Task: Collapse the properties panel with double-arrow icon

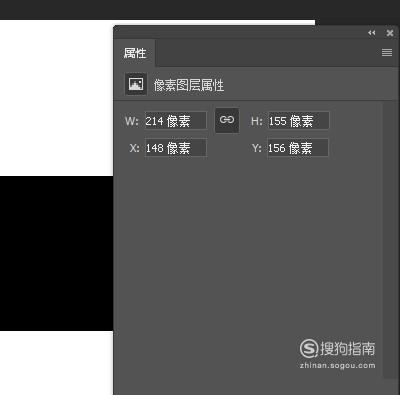Action: click(372, 33)
